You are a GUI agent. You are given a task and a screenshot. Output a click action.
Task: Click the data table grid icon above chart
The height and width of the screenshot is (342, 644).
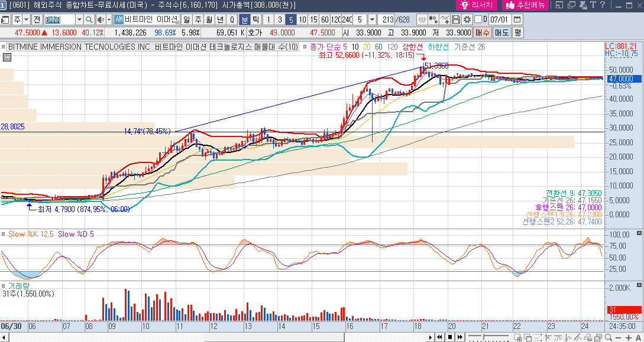pos(7,57)
